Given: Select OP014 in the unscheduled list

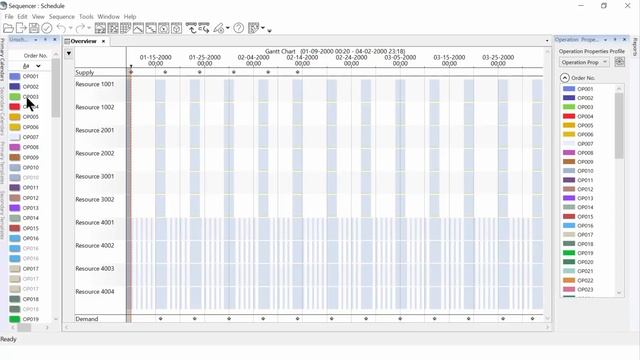Looking at the screenshot, I should pos(30,218).
